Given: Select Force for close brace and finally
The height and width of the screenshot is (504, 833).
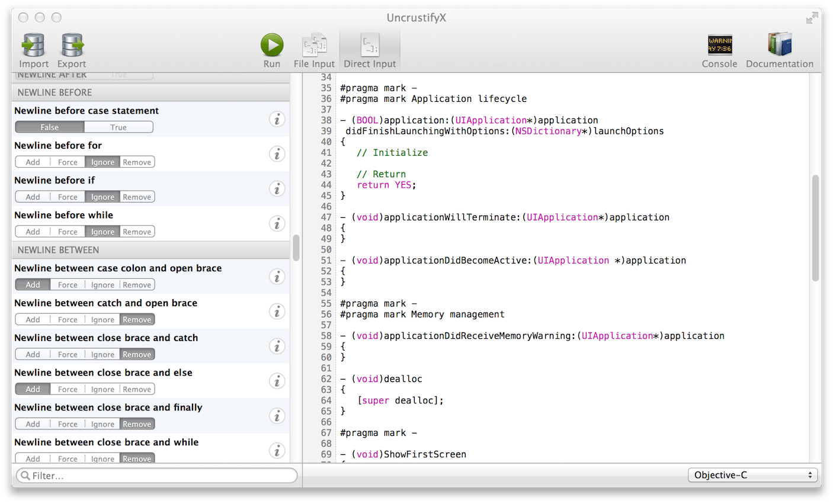Looking at the screenshot, I should (x=68, y=425).
